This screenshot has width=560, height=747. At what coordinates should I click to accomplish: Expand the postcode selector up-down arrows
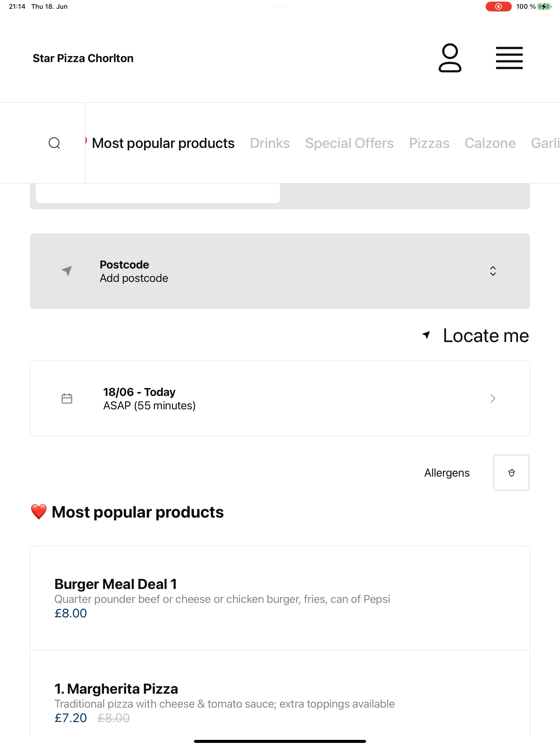point(493,271)
